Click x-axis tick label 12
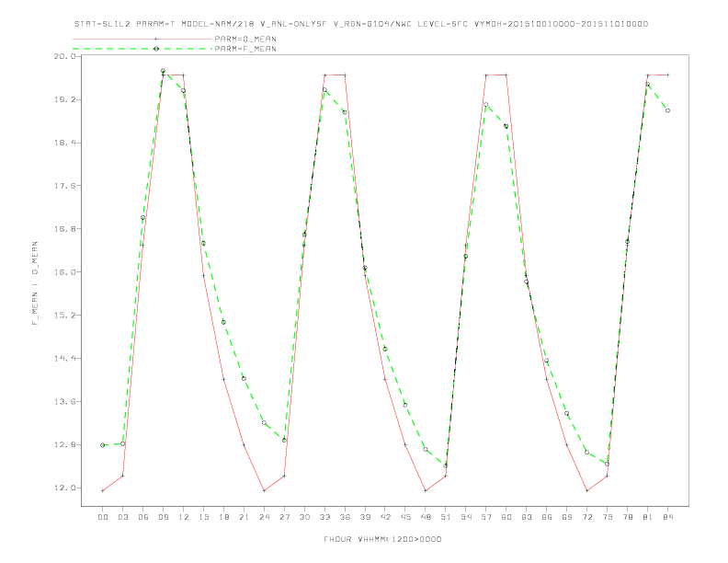 click(x=184, y=517)
